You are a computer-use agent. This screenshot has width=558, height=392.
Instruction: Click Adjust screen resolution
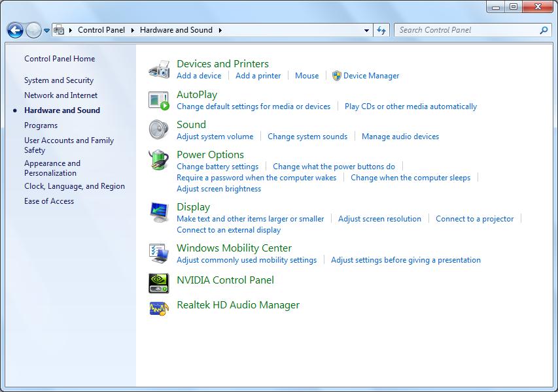tap(379, 219)
